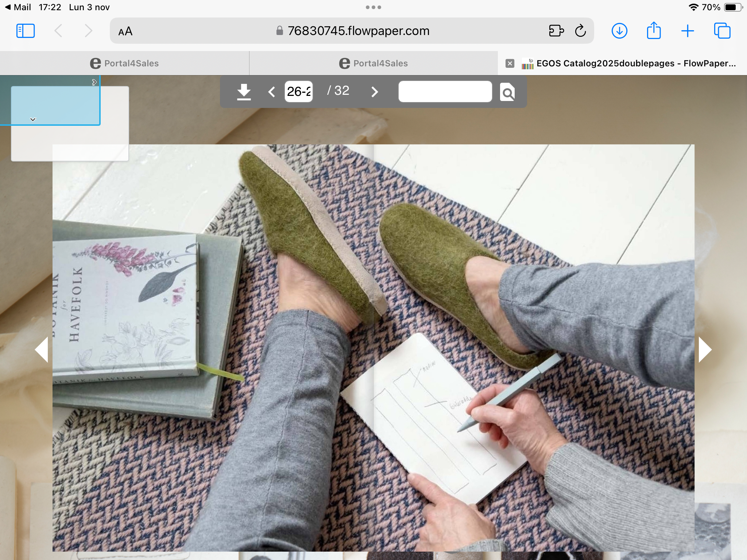Image resolution: width=747 pixels, height=560 pixels.
Task: Toggle the Safari sidebar panel
Action: click(x=26, y=31)
